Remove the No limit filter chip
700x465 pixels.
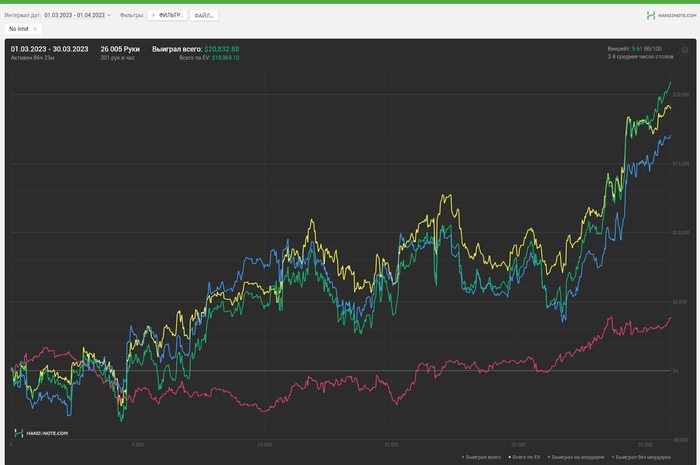tap(35, 29)
